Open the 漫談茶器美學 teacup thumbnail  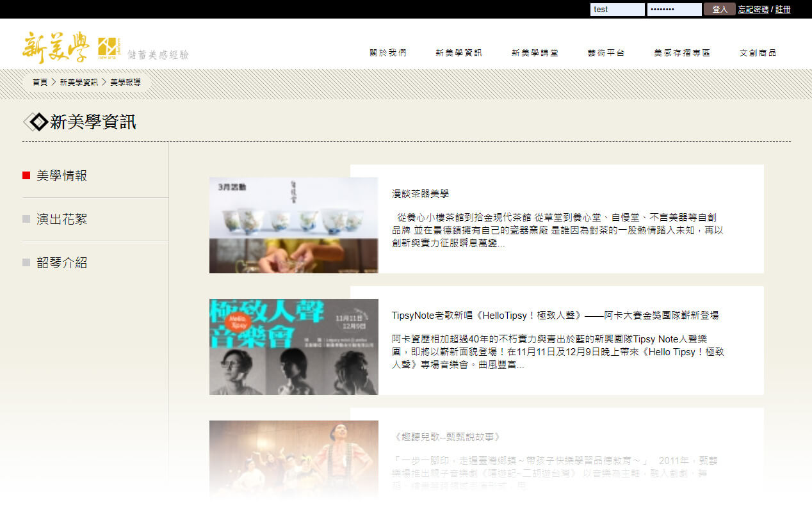tap(293, 225)
